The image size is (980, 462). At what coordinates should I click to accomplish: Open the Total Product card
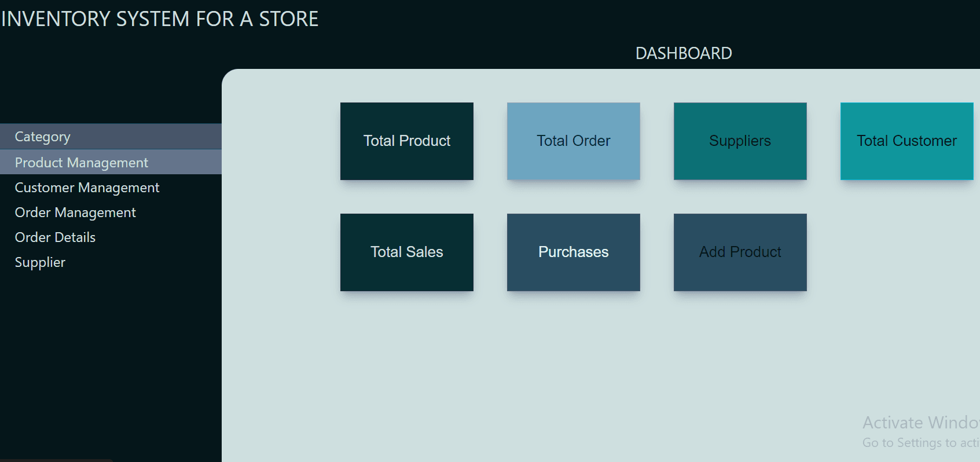pyautogui.click(x=406, y=141)
